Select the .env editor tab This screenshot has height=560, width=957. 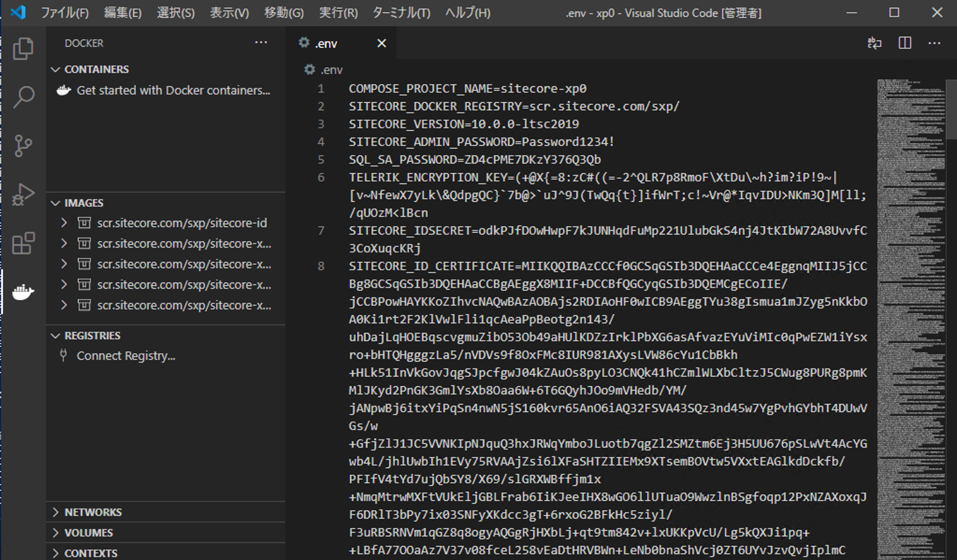point(341,43)
